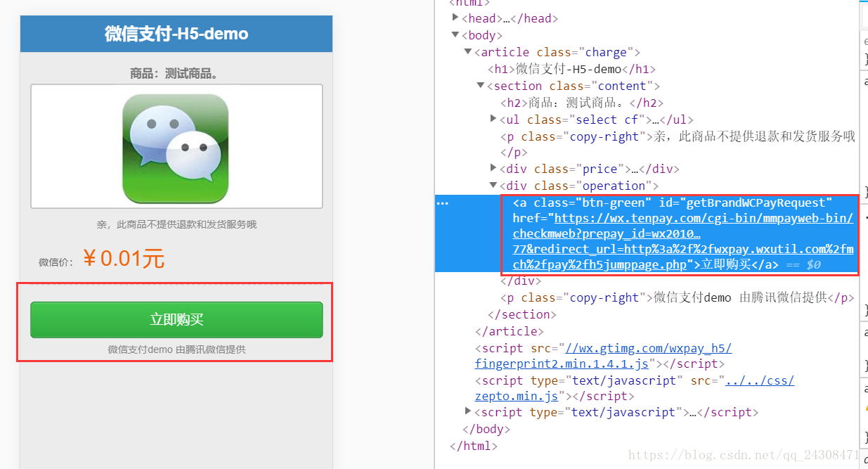Click the ￥0.01元 price text
The width and height of the screenshot is (868, 469).
click(123, 259)
